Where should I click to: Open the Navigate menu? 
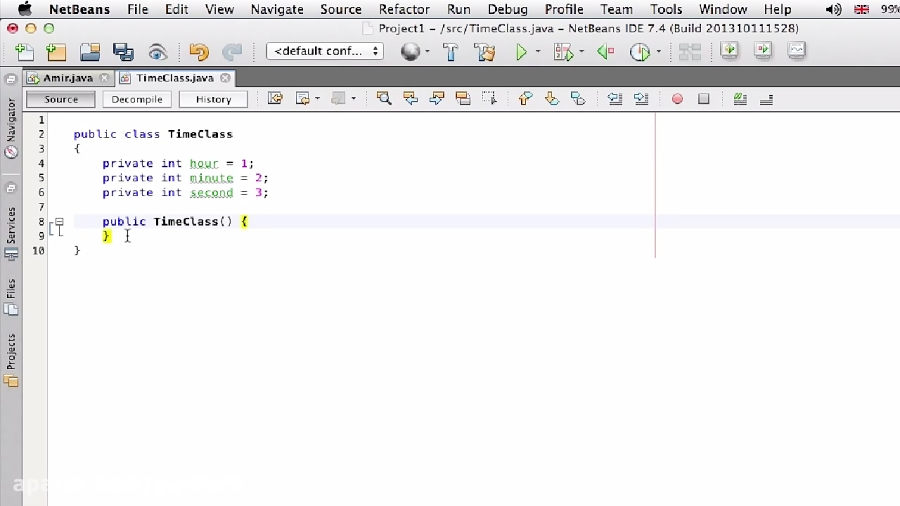[277, 9]
